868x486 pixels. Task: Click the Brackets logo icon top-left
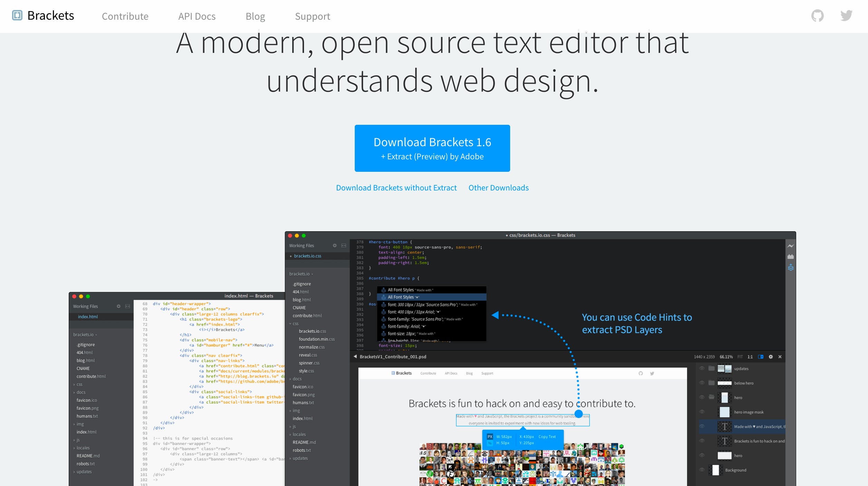click(17, 16)
